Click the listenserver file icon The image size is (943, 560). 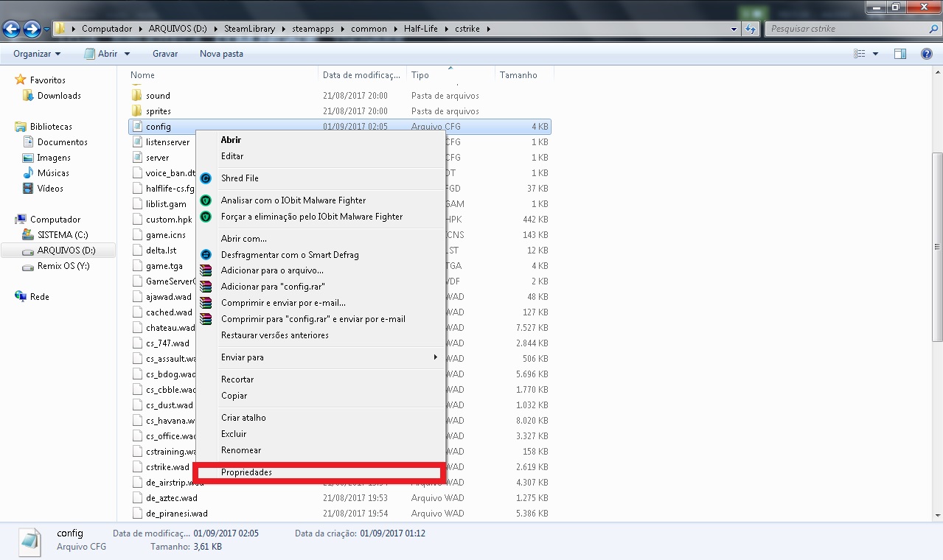136,142
